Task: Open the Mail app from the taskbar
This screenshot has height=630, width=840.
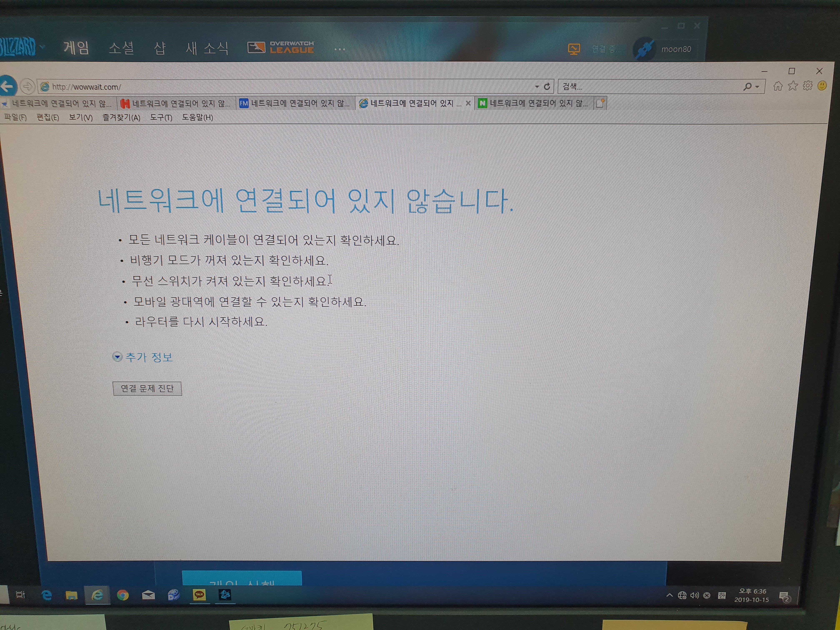Action: coord(149,595)
